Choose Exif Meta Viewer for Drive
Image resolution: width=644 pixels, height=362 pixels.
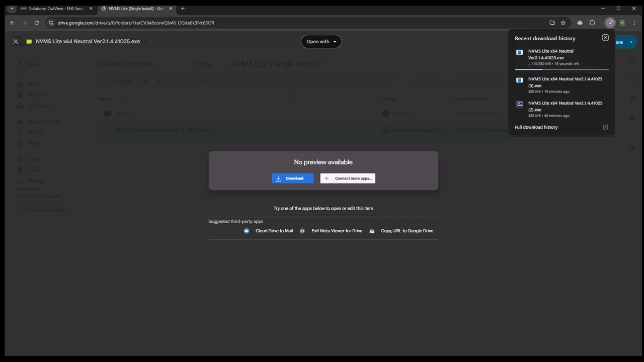[x=331, y=231]
